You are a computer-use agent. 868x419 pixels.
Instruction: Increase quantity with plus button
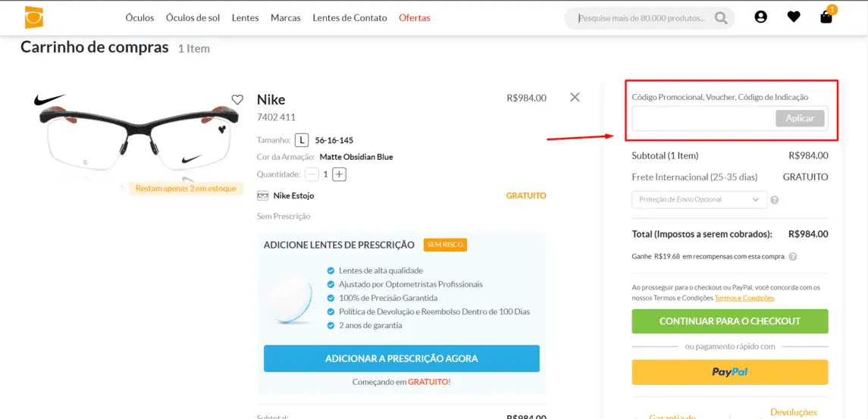(x=340, y=174)
